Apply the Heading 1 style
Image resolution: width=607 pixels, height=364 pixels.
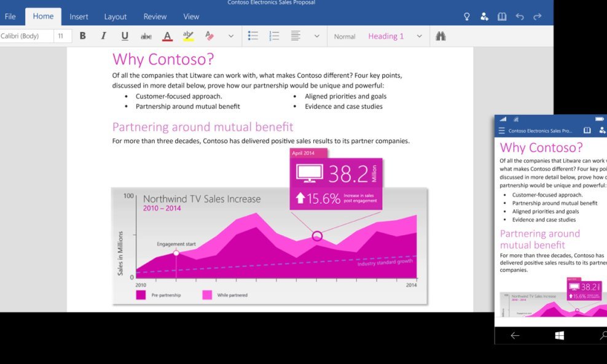(x=386, y=36)
